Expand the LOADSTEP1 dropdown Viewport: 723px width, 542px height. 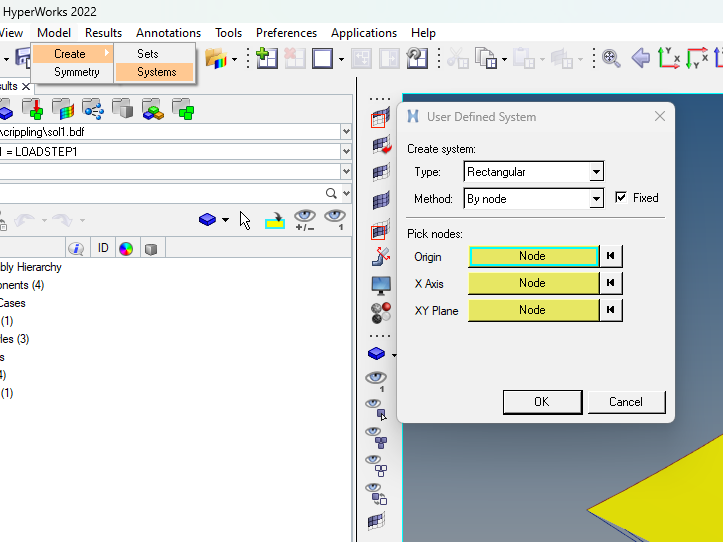point(346,152)
